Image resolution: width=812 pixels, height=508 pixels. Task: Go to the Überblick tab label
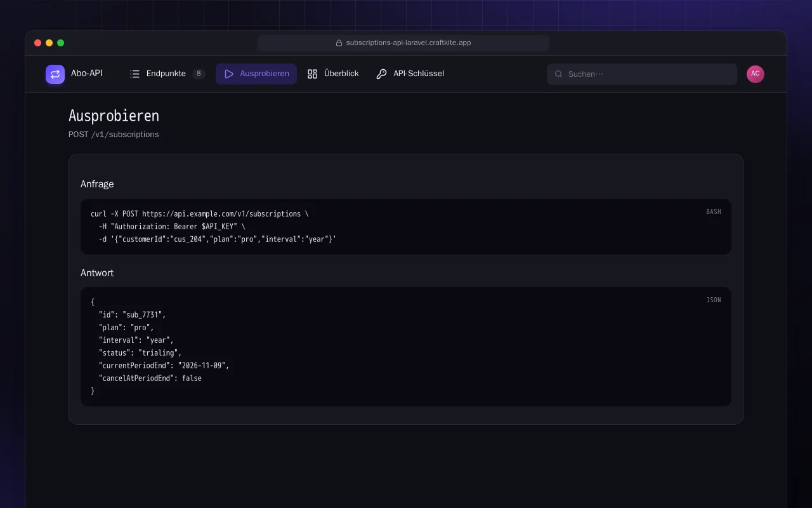pyautogui.click(x=341, y=74)
